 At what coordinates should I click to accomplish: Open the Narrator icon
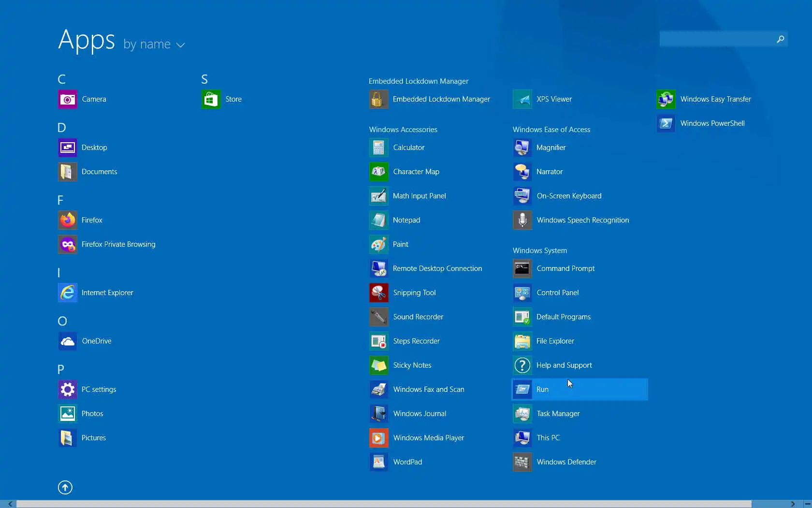pyautogui.click(x=522, y=172)
